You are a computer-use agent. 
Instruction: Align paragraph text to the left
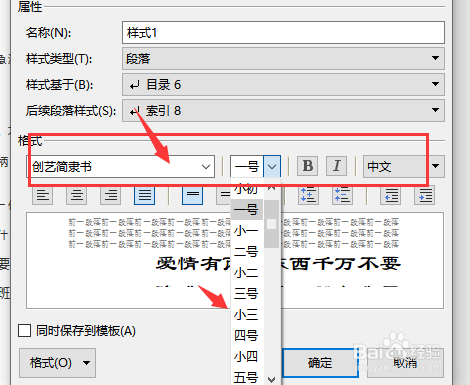tap(43, 195)
